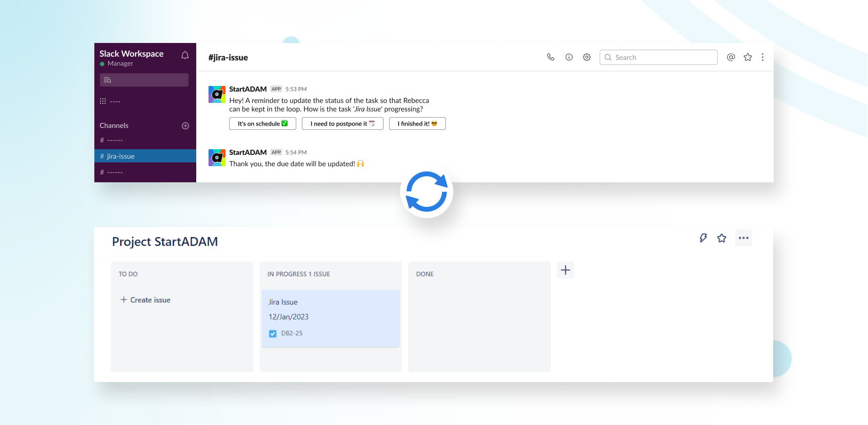Click the TO DO column header
The height and width of the screenshot is (425, 868).
tap(128, 274)
